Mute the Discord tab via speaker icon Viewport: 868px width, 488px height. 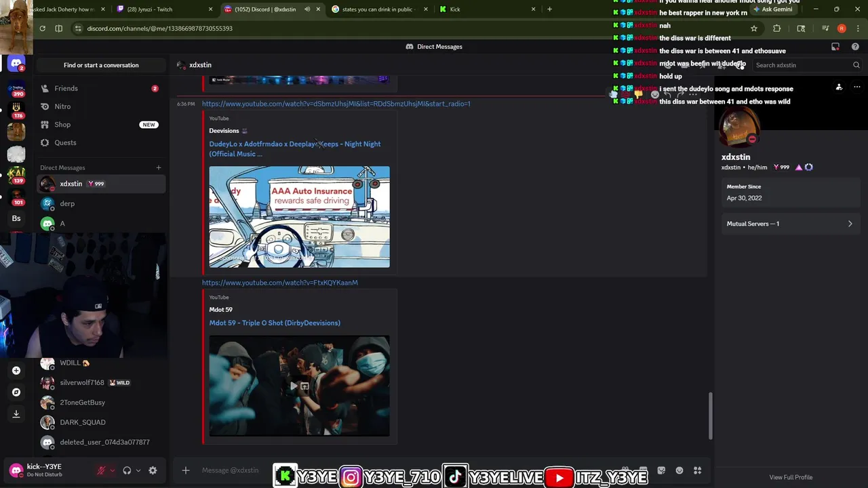pyautogui.click(x=307, y=9)
